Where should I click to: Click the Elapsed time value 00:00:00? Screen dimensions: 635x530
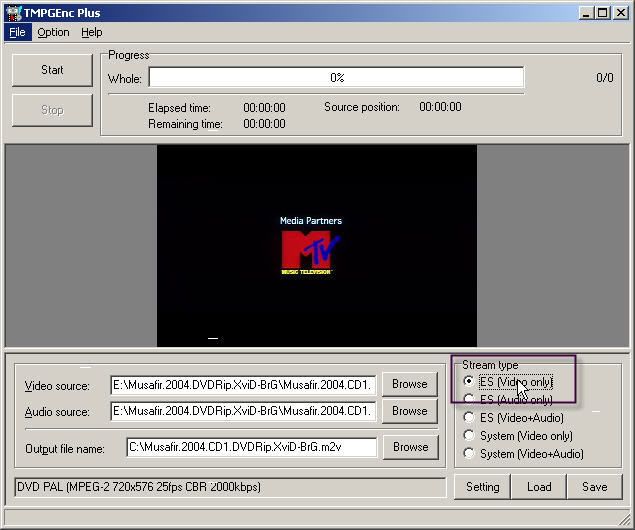tap(264, 108)
